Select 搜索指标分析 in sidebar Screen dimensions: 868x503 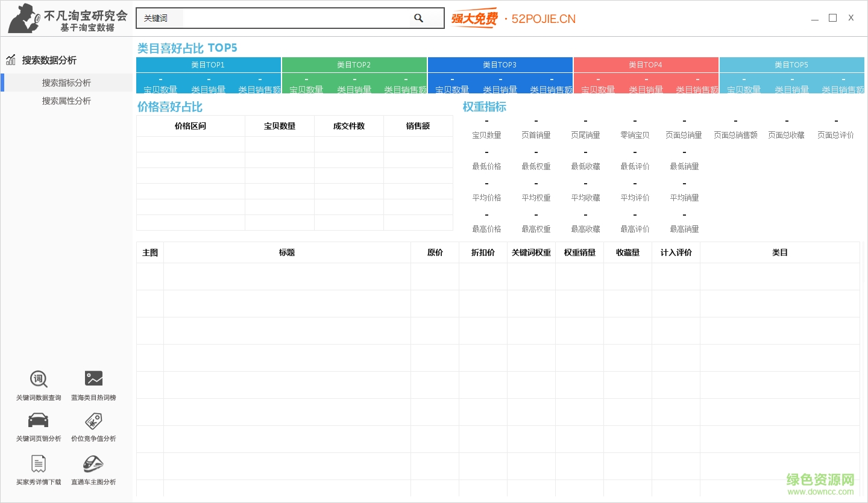coord(66,83)
